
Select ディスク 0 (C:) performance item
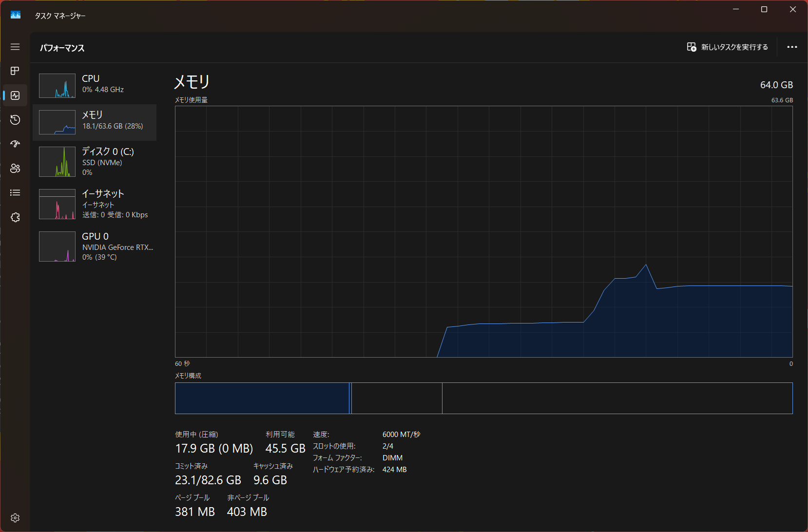pyautogui.click(x=95, y=161)
